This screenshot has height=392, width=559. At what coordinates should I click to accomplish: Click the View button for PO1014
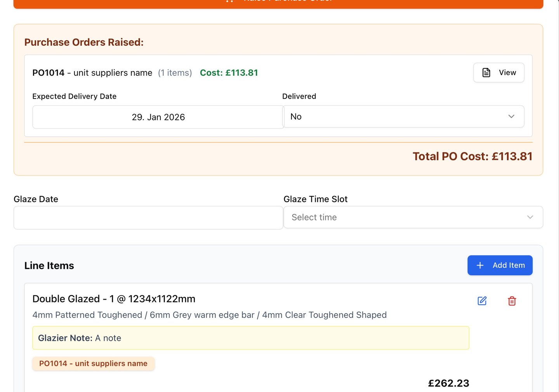pos(499,73)
